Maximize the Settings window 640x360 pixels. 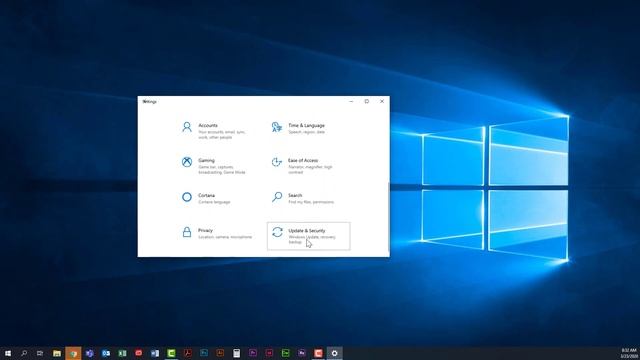pos(367,101)
